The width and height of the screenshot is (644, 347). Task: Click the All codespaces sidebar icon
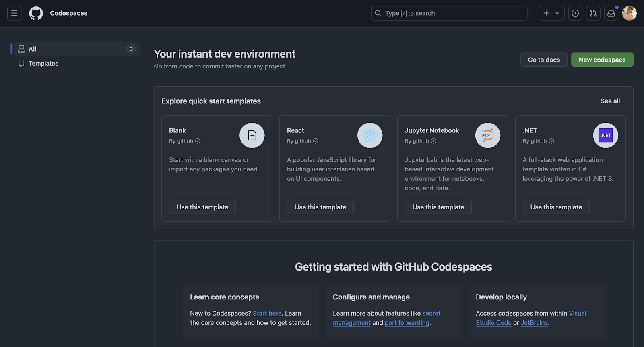(x=21, y=49)
